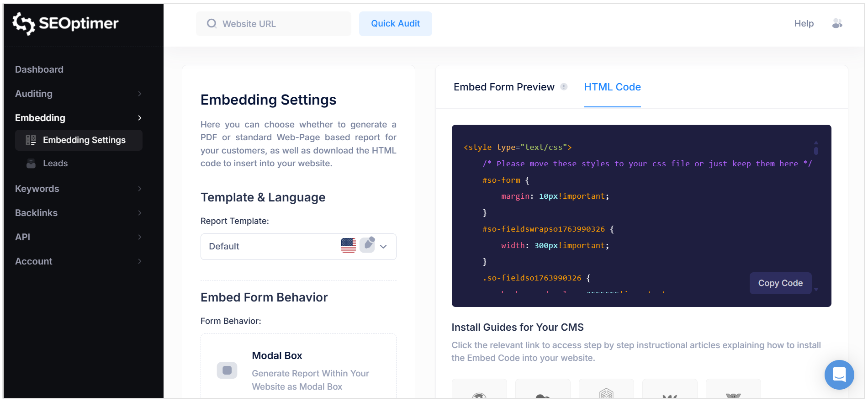868x402 pixels.
Task: Expand the Auditing menu chevron
Action: pyautogui.click(x=140, y=94)
